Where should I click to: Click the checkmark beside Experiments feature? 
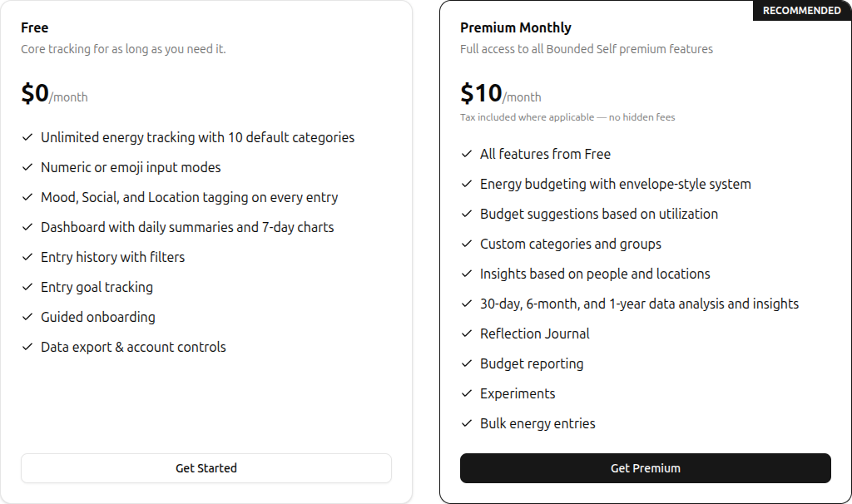coord(466,393)
